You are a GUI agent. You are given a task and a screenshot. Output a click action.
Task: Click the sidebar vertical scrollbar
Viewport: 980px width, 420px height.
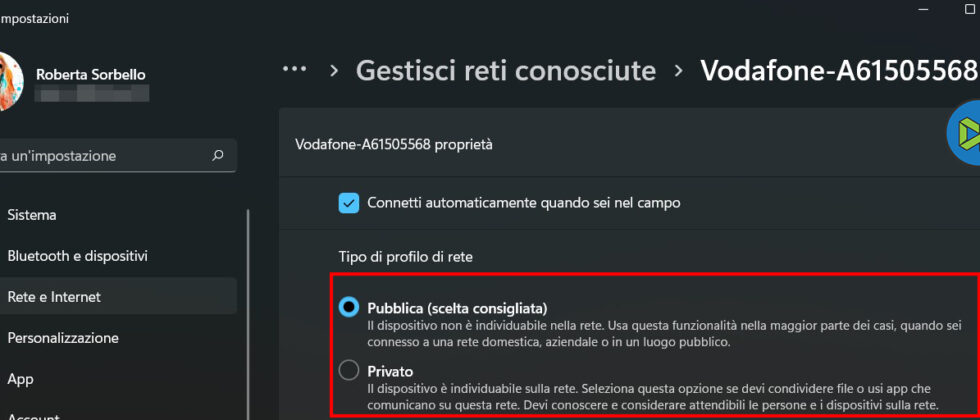pos(248,314)
